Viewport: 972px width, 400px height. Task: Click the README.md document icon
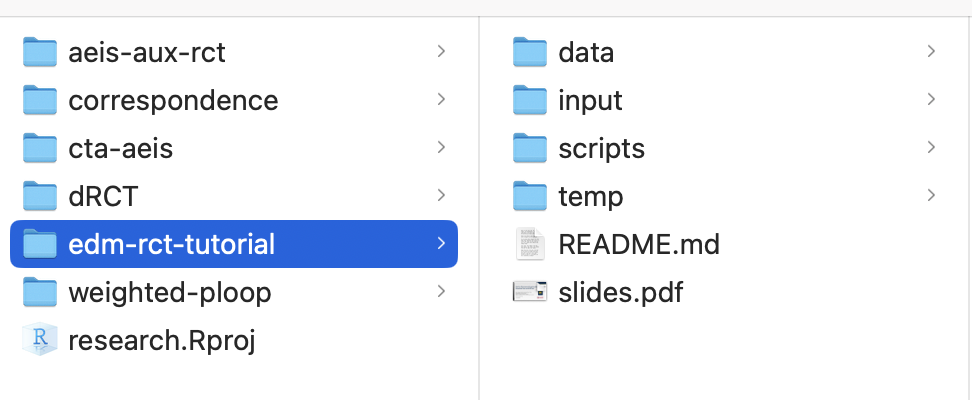[530, 244]
